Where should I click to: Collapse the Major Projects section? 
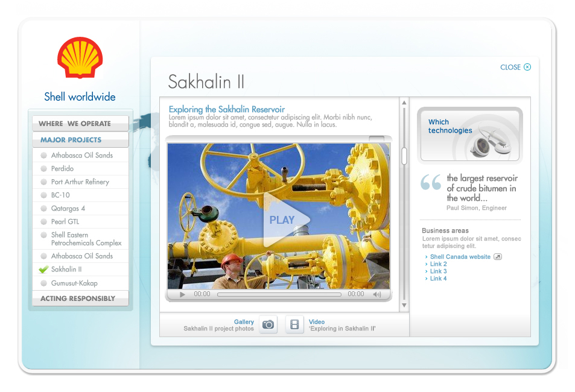click(80, 140)
